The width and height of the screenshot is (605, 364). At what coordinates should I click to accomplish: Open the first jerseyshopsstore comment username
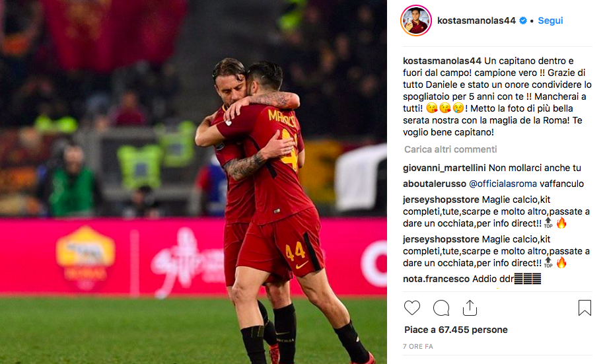441,200
